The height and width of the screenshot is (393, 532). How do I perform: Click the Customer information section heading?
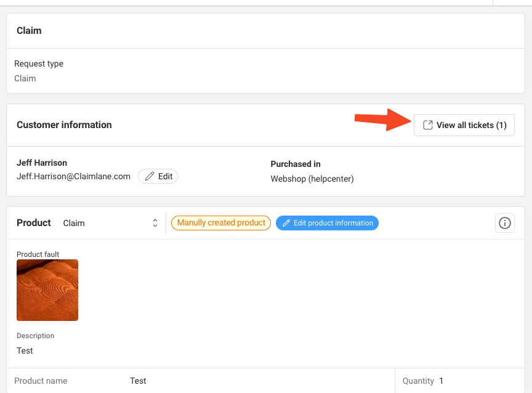[x=64, y=125]
